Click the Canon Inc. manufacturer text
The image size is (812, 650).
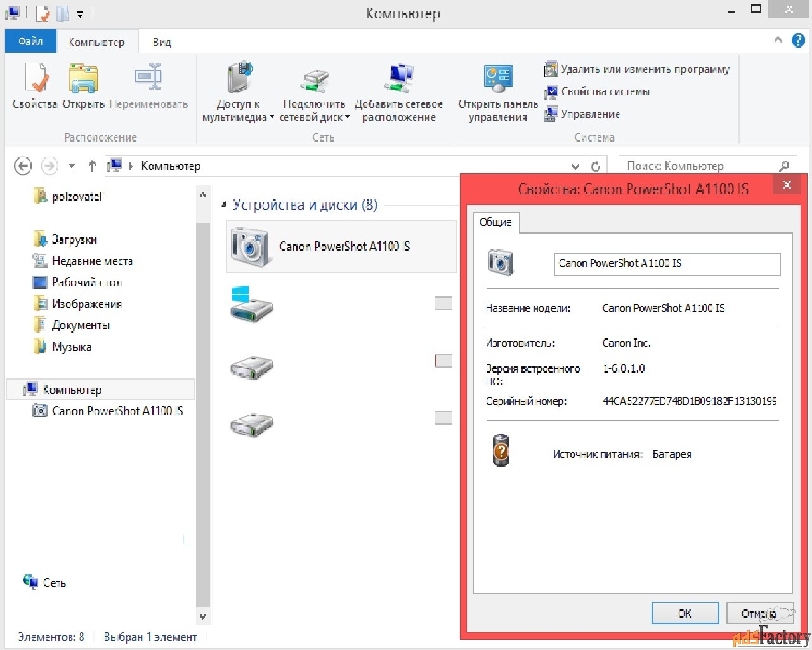(x=626, y=343)
